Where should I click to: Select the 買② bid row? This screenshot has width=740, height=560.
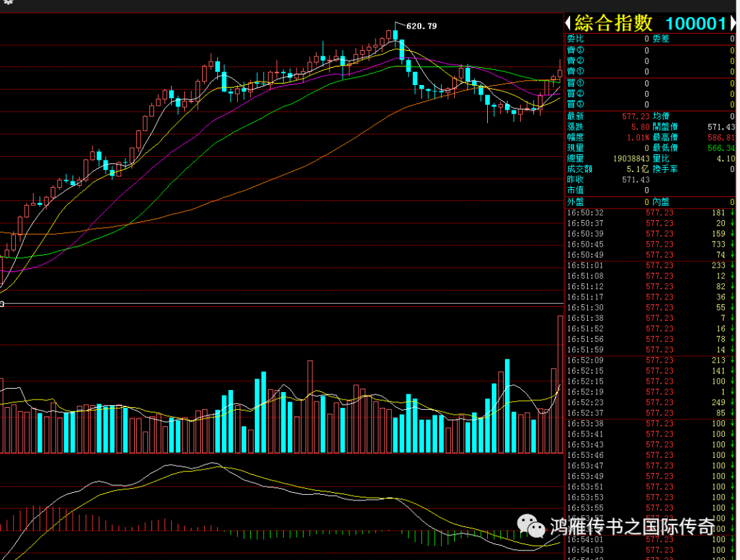pyautogui.click(x=650, y=94)
